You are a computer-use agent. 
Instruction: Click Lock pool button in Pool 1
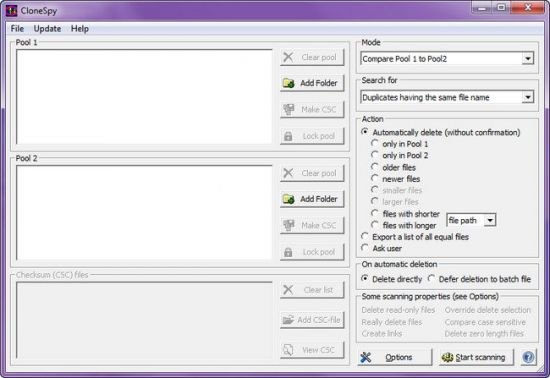coord(312,136)
